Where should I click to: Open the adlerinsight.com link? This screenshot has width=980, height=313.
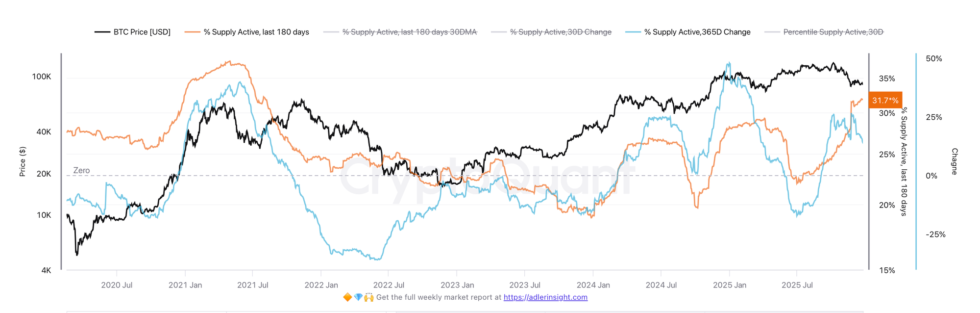point(545,297)
